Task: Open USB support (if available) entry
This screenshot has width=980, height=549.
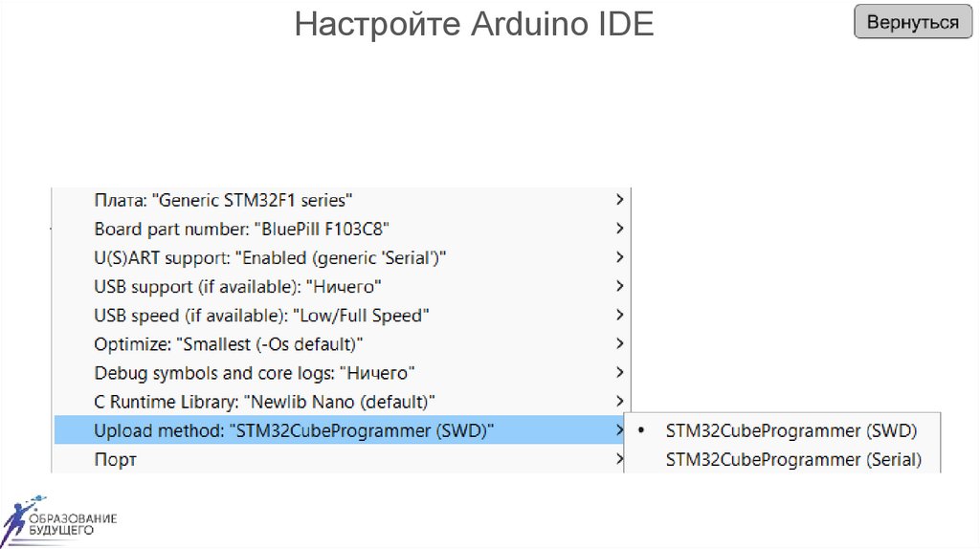Action: point(341,286)
